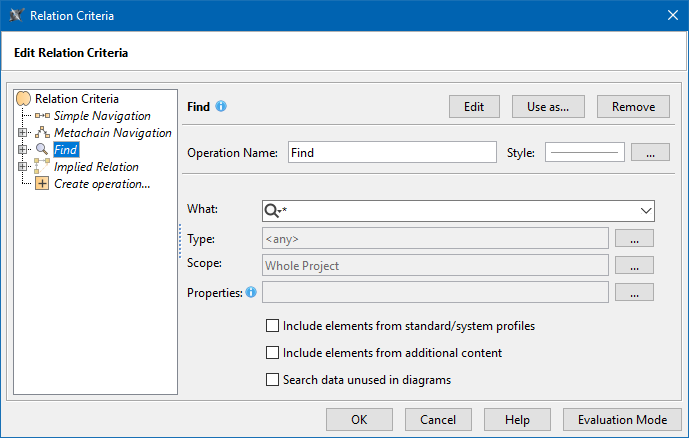This screenshot has width=689, height=438.
Task: Click the Operation Name text field
Action: pyautogui.click(x=391, y=152)
